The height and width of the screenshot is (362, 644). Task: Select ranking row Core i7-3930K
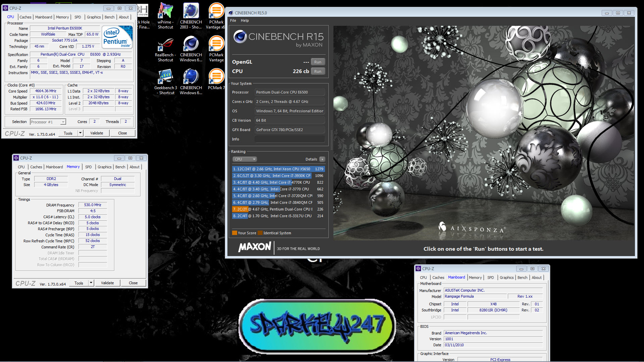(x=278, y=176)
